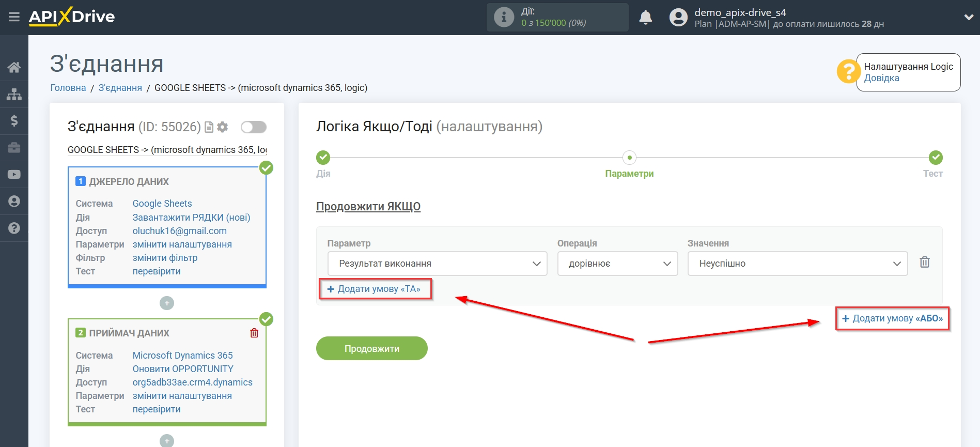980x447 pixels.
Task: Click Оновити OPPORTUNITY action link
Action: [x=183, y=369]
